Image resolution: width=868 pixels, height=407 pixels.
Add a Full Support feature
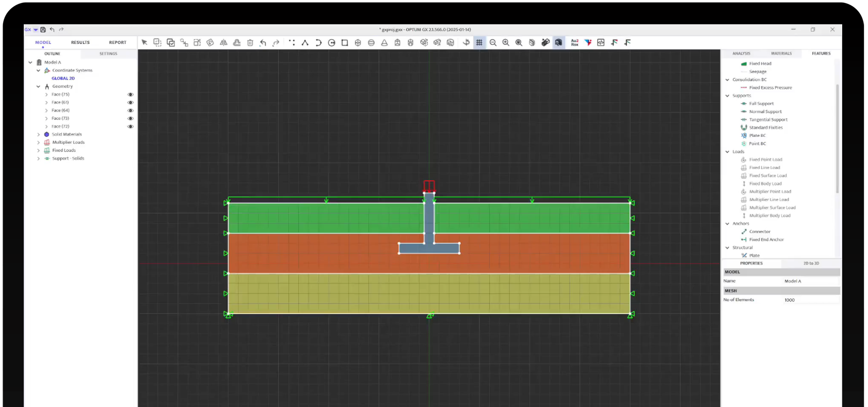pyautogui.click(x=761, y=104)
